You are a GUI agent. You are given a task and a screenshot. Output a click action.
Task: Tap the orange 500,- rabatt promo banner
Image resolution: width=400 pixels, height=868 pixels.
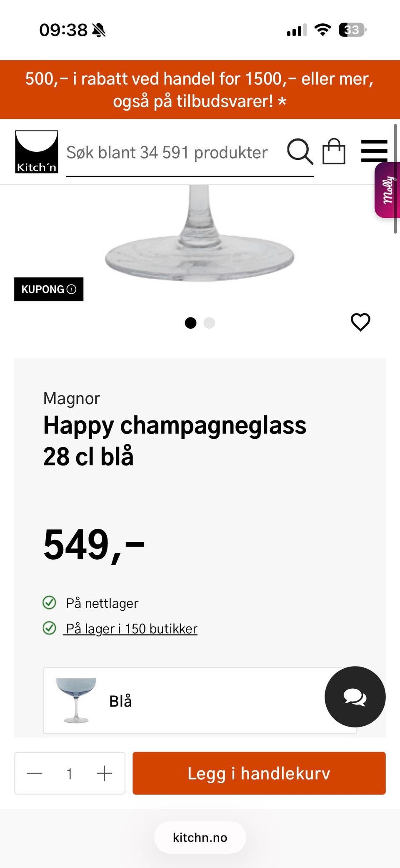point(200,90)
